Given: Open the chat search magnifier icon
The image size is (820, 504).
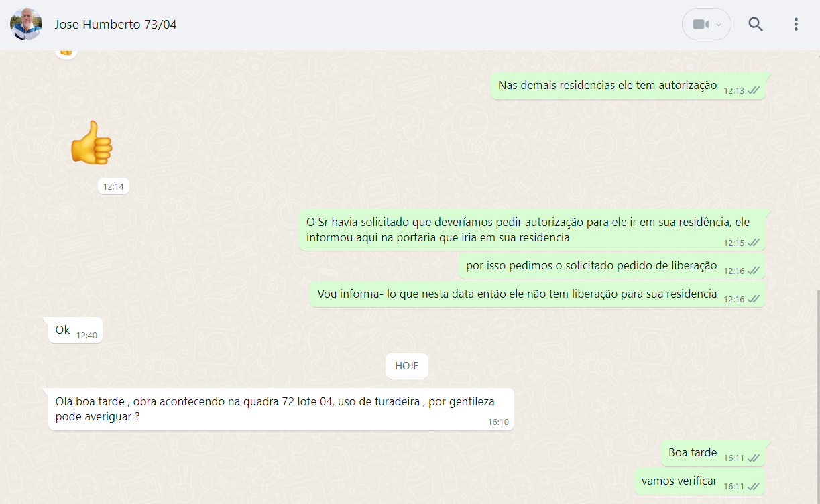Looking at the screenshot, I should tap(756, 25).
